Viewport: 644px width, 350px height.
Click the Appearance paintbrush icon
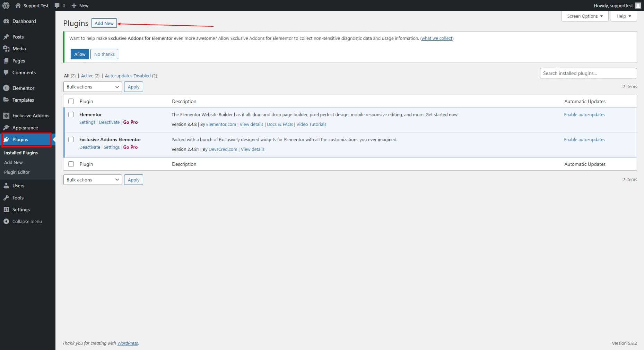click(6, 128)
